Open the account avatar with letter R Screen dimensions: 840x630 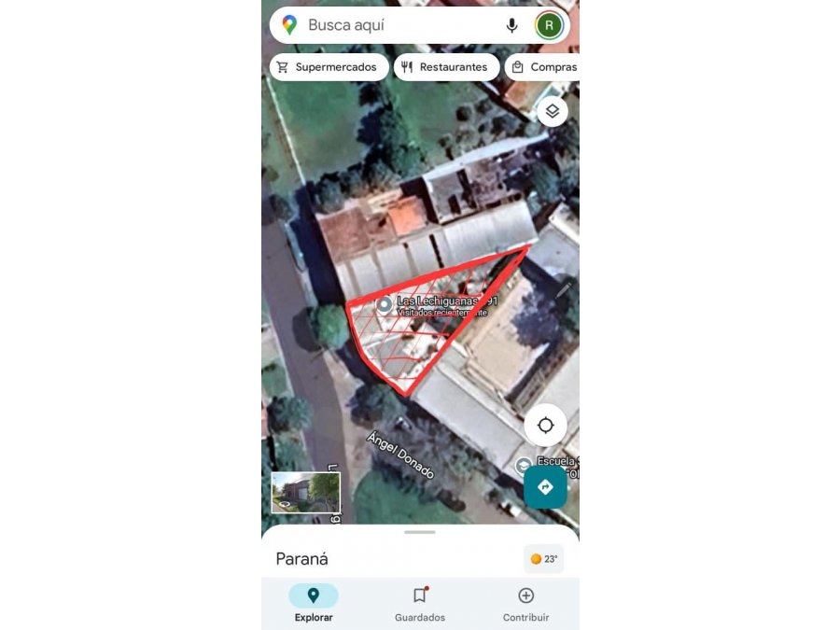(x=549, y=25)
